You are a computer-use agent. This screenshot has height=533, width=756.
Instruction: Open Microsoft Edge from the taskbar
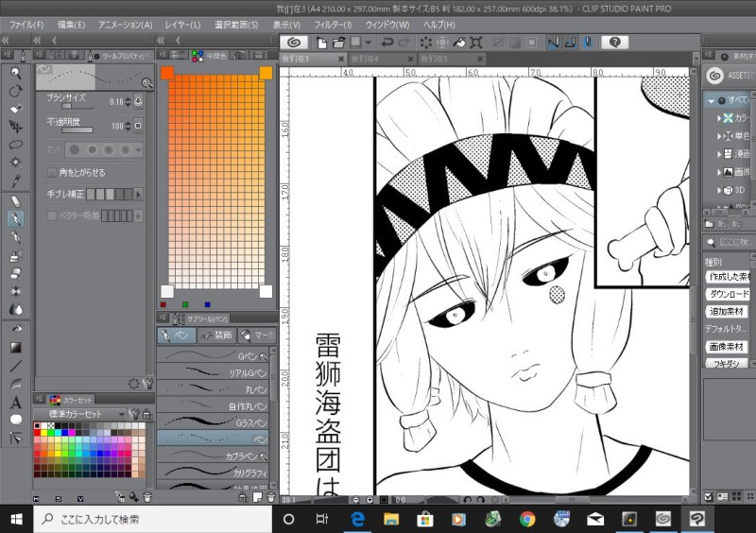[357, 519]
